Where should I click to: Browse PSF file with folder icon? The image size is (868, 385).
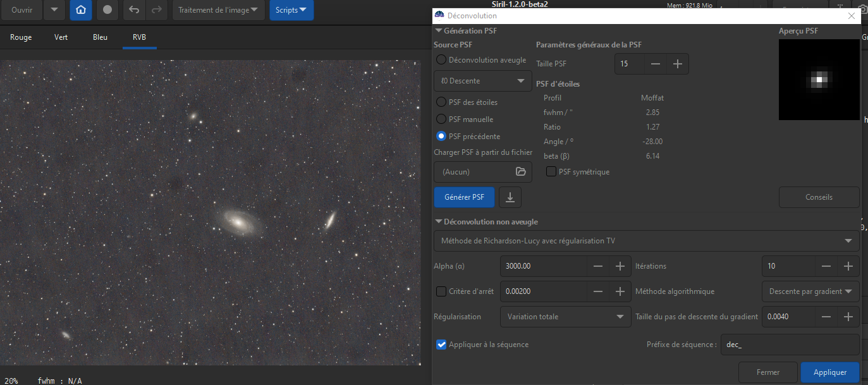521,171
